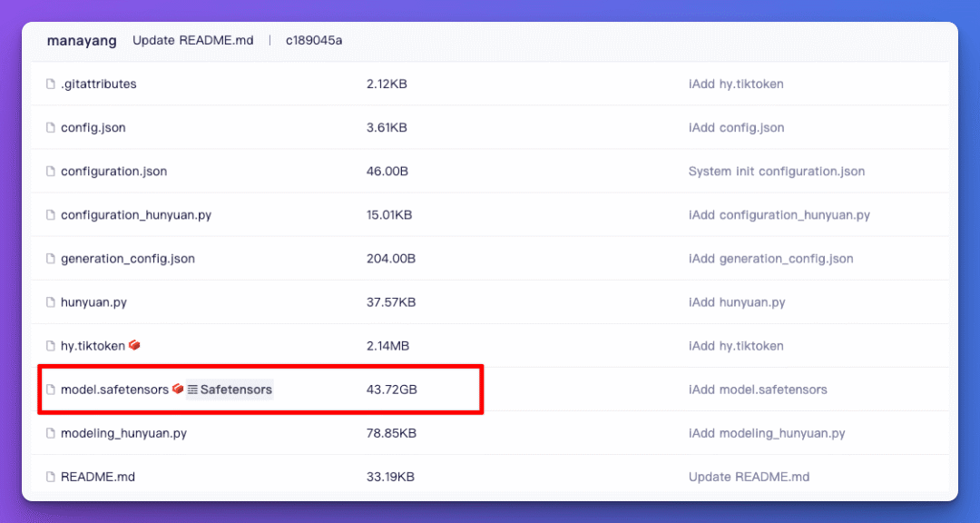
Task: Open commit hash c189045a
Action: click(314, 41)
